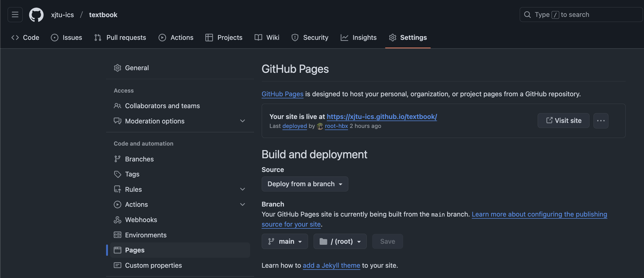Viewport: 644px width, 278px height.
Task: Open the hamburger navigation menu
Action: tap(15, 15)
